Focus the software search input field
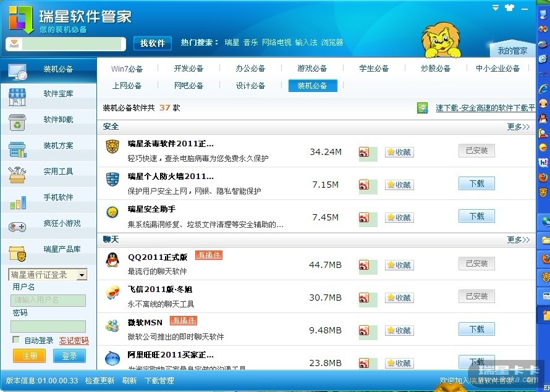The height and width of the screenshot is (392, 550). point(72,44)
